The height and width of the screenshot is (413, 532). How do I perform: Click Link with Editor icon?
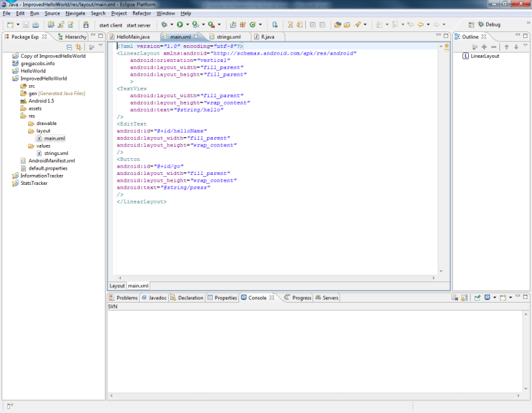point(78,47)
